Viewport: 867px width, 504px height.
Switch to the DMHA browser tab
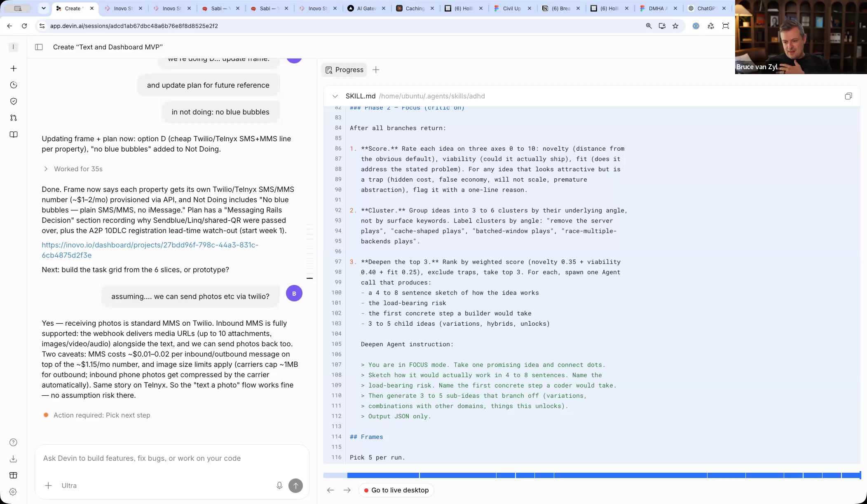657,8
